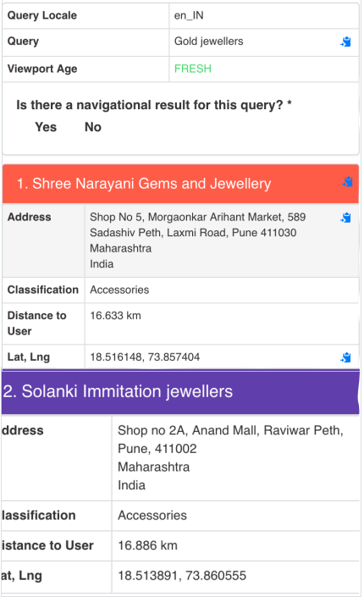Click the 18.513891, 73.860555 coordinates
This screenshot has height=597, width=364.
182,575
